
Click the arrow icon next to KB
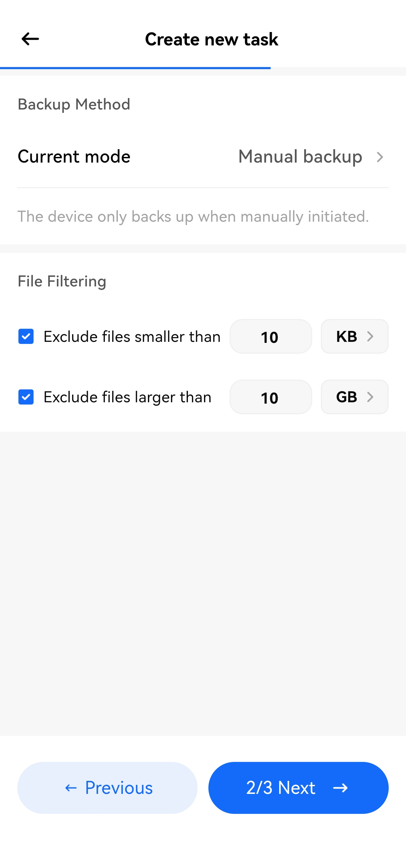[x=370, y=336]
